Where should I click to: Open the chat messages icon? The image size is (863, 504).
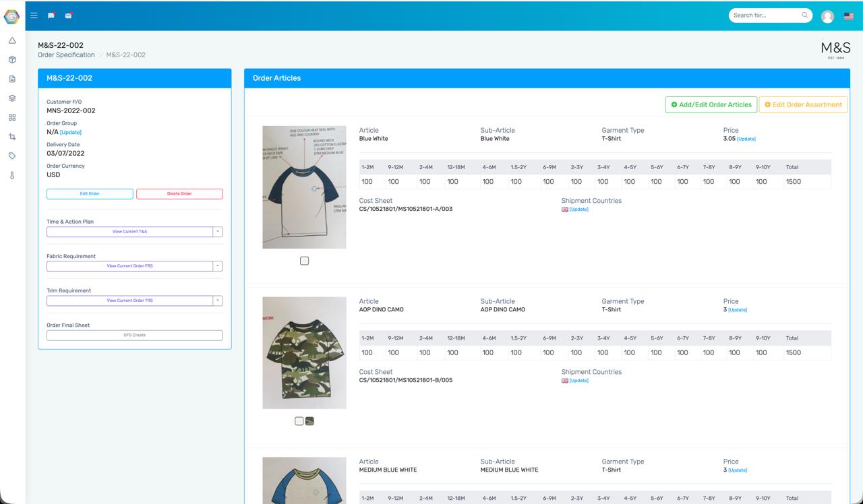(51, 15)
